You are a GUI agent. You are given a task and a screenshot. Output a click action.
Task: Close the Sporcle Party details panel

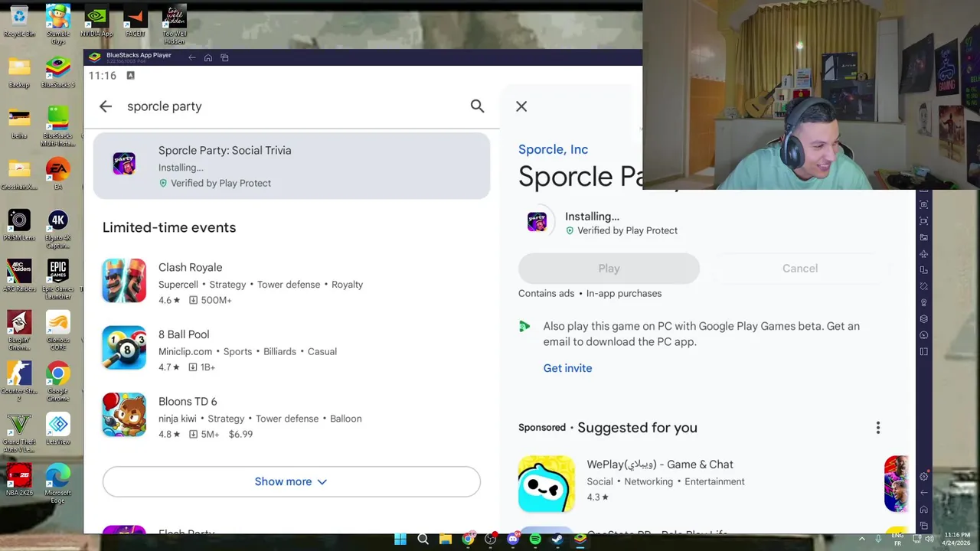[521, 106]
